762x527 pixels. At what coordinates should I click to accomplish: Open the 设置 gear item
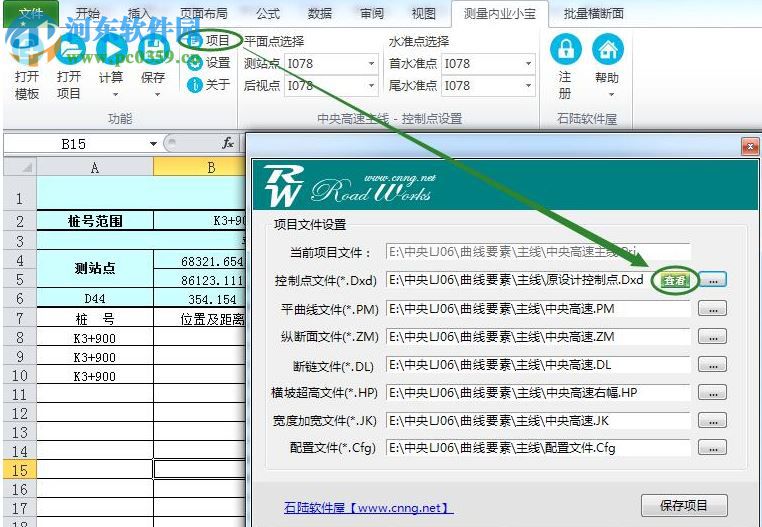[210, 62]
